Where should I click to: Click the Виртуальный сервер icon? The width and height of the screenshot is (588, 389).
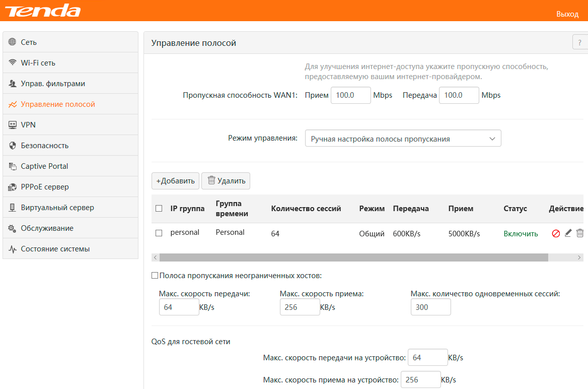[13, 207]
